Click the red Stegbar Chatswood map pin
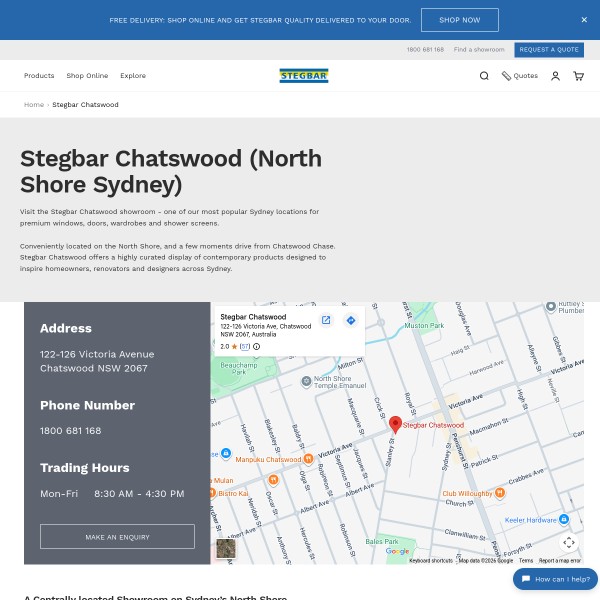 (x=395, y=424)
